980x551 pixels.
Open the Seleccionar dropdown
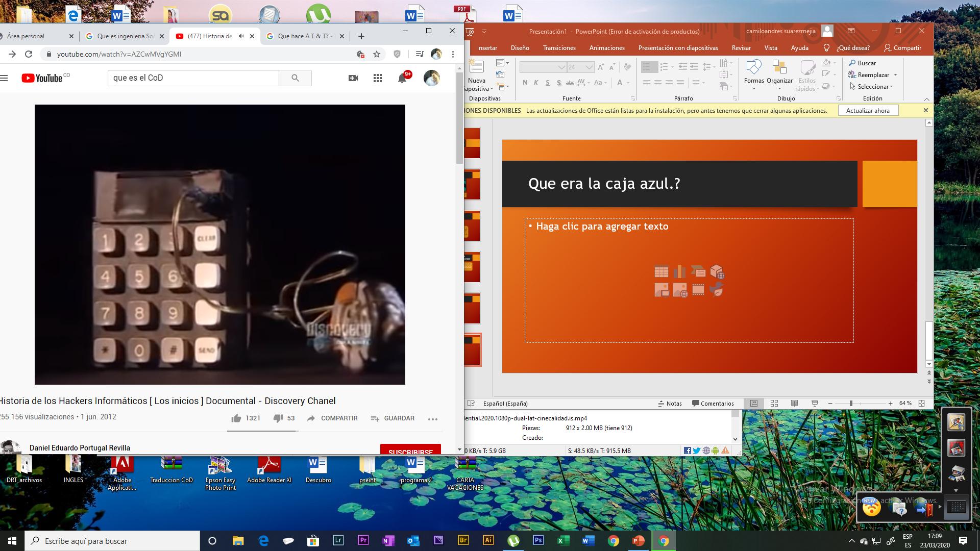tap(871, 87)
